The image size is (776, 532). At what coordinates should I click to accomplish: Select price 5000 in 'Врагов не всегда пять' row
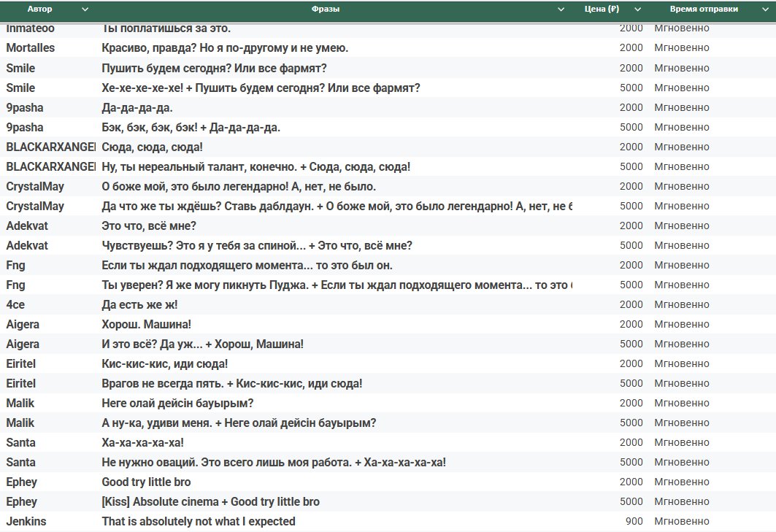[631, 384]
